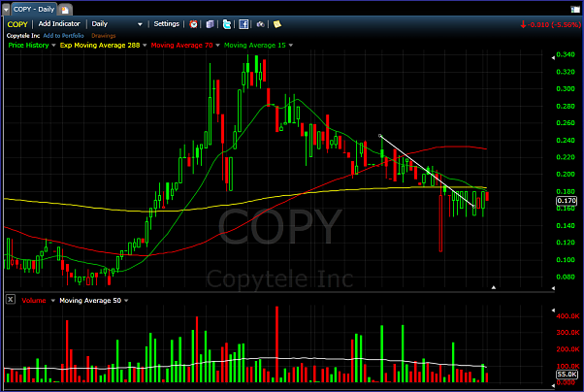Click the COPY ticker symbol
The width and height of the screenshot is (584, 392).
(x=17, y=24)
